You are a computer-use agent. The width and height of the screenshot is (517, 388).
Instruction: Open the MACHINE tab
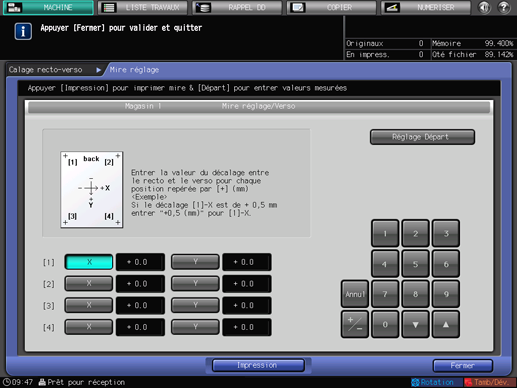pos(48,7)
